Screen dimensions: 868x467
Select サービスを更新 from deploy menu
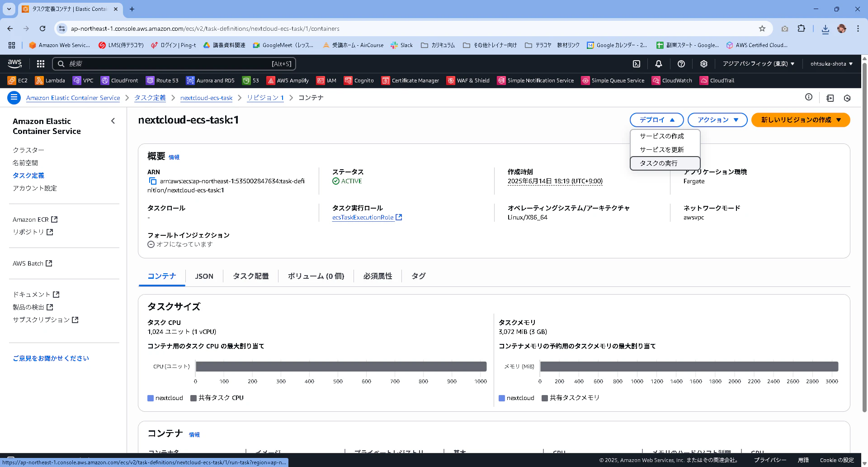pos(665,150)
